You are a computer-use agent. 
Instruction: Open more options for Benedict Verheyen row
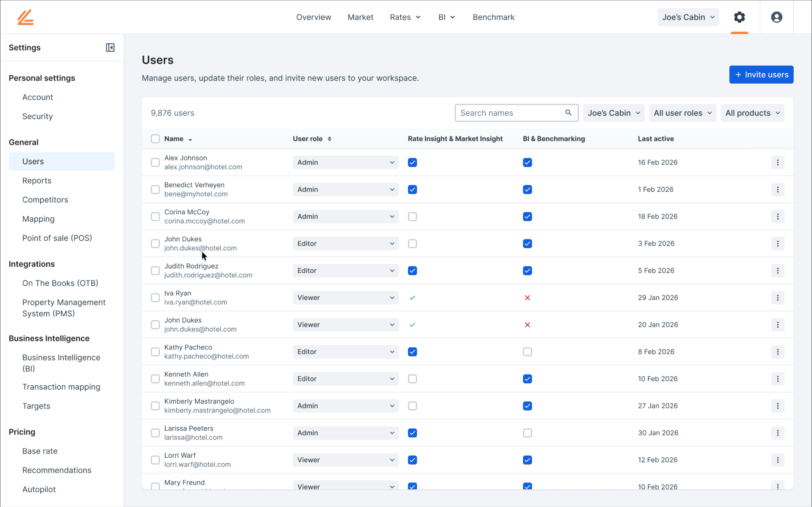pyautogui.click(x=778, y=189)
